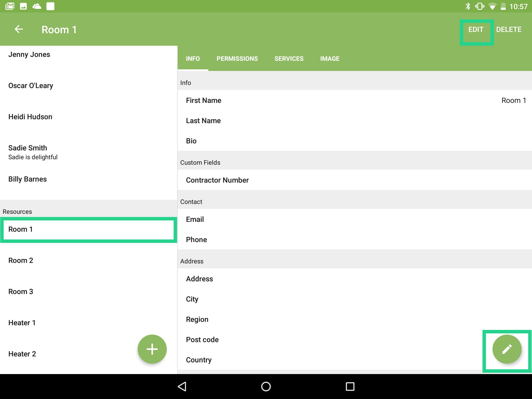Tap the pencil edit floating button
532x399 pixels.
point(506,349)
